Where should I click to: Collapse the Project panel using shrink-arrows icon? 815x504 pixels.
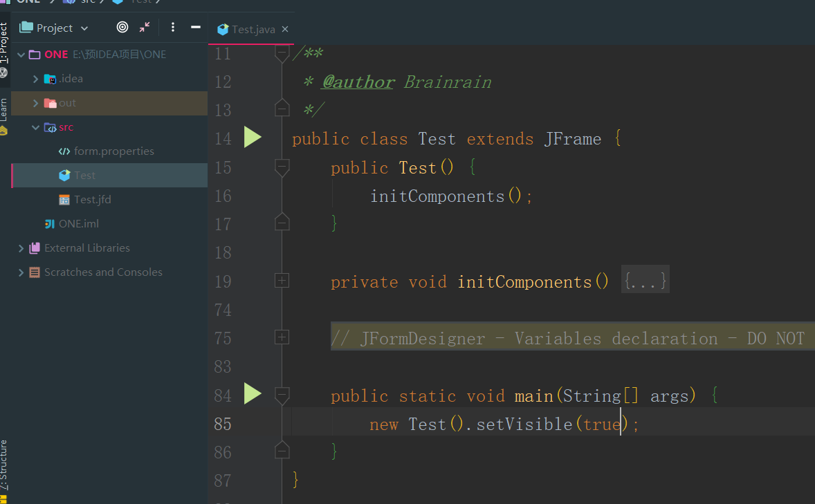tap(144, 27)
